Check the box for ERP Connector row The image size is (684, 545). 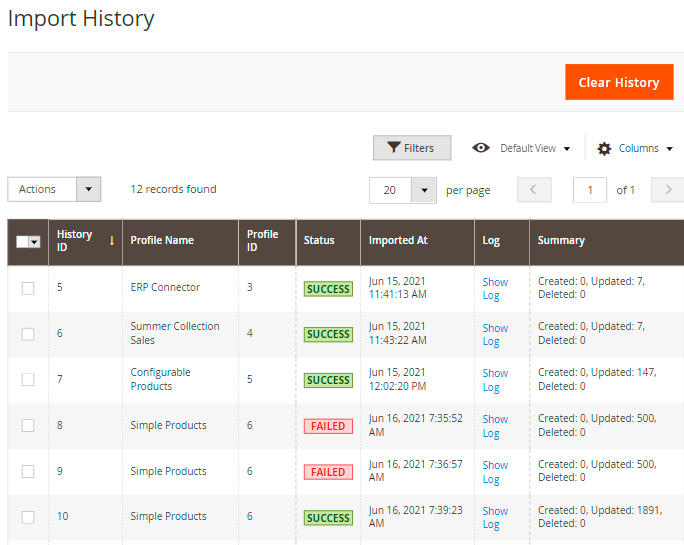(x=28, y=288)
